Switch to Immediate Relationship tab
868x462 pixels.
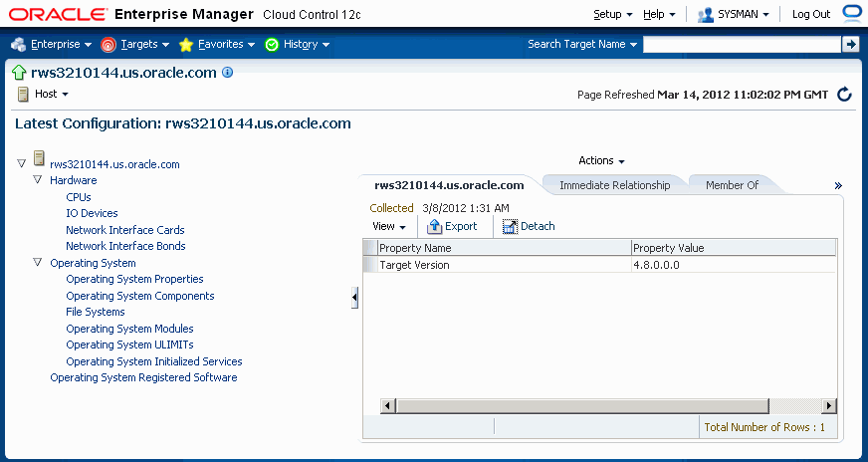pos(614,185)
